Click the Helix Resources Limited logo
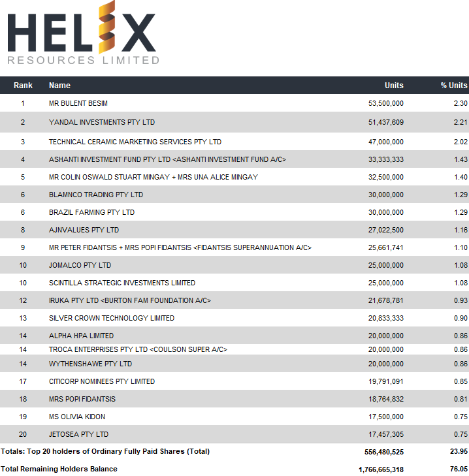Screen dimensions: 469x476 (83, 33)
